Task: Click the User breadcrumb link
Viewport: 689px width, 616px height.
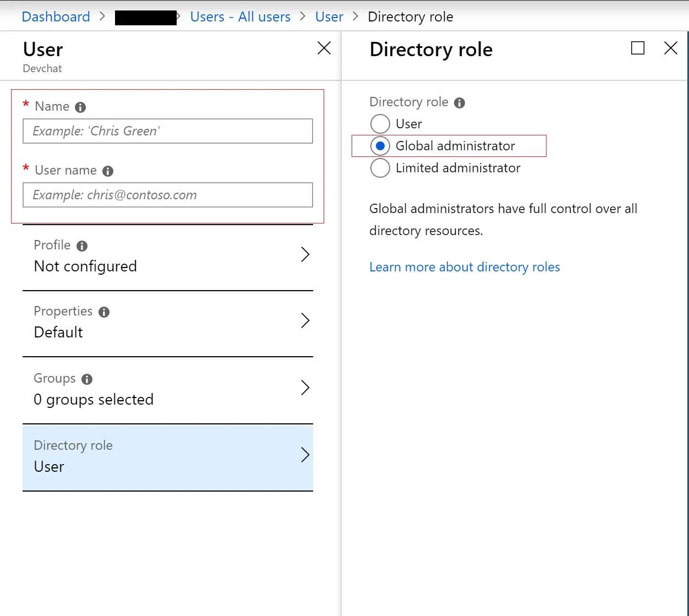Action: (329, 17)
